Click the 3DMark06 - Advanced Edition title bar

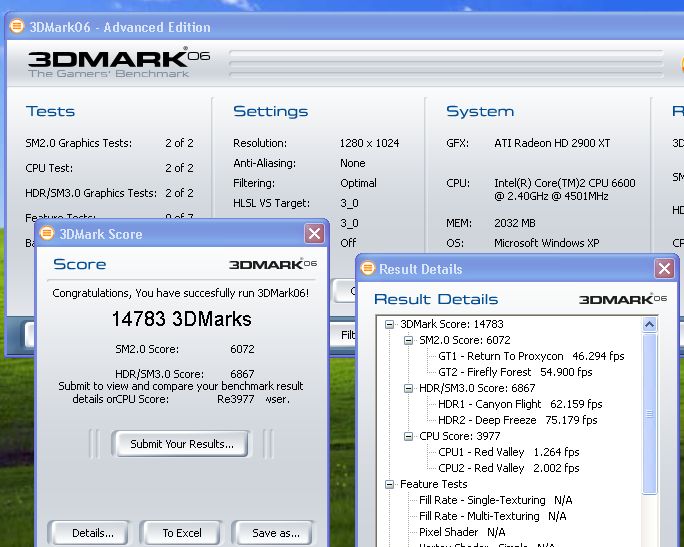[345, 27]
